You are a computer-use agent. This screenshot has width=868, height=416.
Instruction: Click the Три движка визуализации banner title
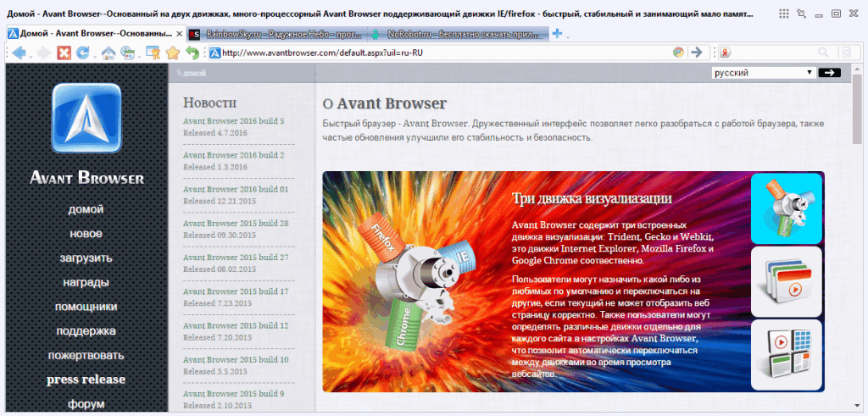pyautogui.click(x=592, y=198)
